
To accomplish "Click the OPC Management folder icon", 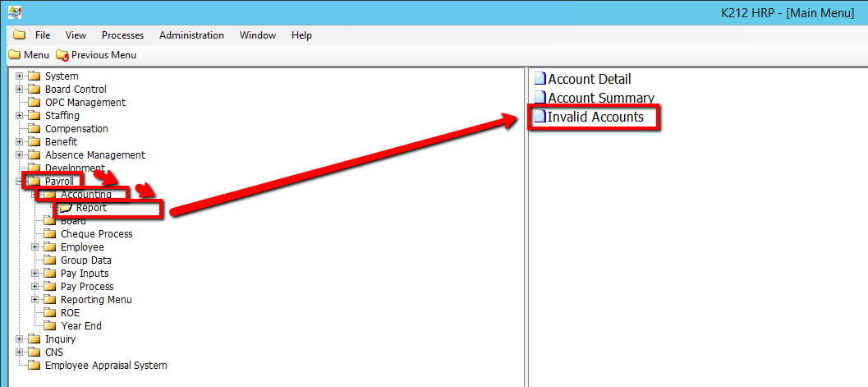I will tap(34, 103).
